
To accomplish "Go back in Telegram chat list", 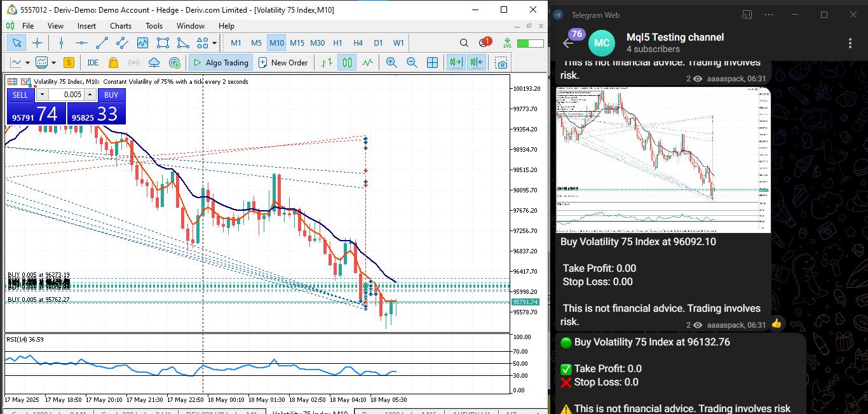I will point(568,43).
